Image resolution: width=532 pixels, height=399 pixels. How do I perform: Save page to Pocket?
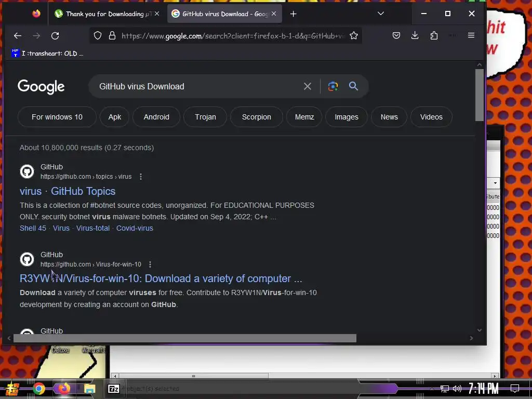[396, 35]
